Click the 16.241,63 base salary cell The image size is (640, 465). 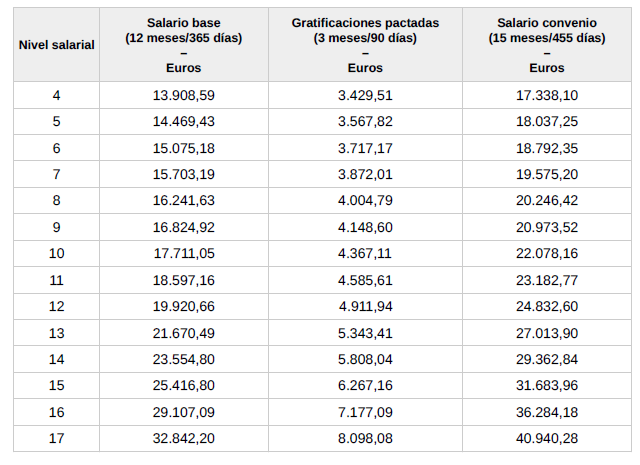pyautogui.click(x=184, y=200)
